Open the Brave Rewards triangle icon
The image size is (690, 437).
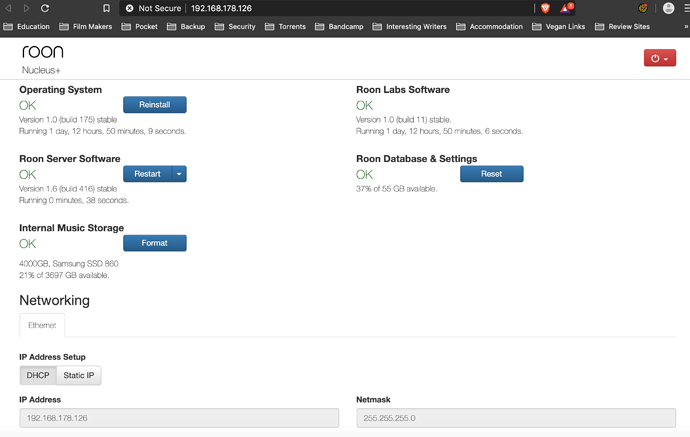point(566,8)
